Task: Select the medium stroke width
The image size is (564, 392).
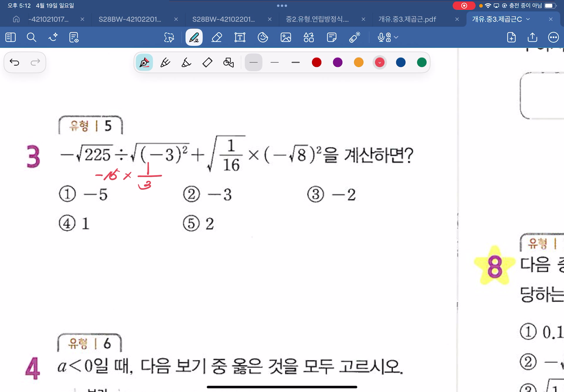Action: (275, 62)
